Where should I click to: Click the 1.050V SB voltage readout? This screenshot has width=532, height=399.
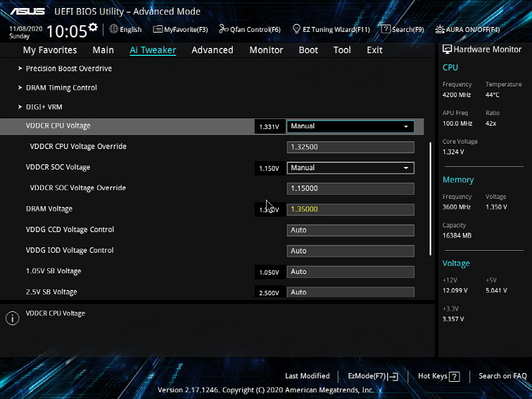coord(269,272)
